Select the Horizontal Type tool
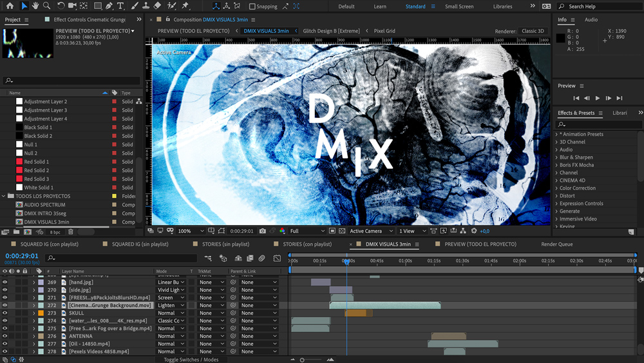This screenshot has height=363, width=644. pyautogui.click(x=120, y=6)
